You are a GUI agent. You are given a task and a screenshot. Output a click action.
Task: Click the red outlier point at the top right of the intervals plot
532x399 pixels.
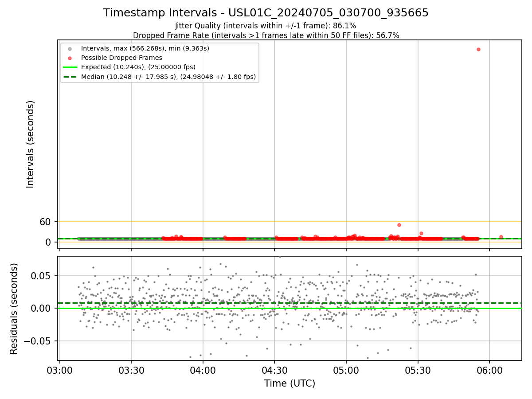478,49
